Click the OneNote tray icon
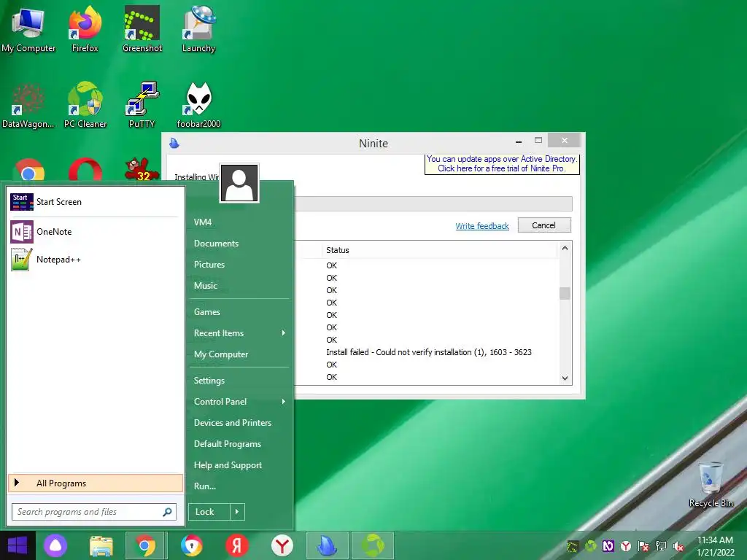747x560 pixels. point(608,546)
